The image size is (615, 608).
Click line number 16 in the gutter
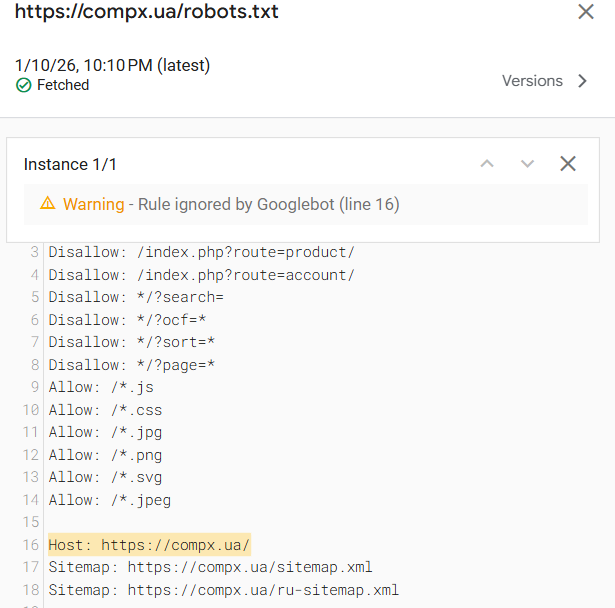pyautogui.click(x=30, y=545)
